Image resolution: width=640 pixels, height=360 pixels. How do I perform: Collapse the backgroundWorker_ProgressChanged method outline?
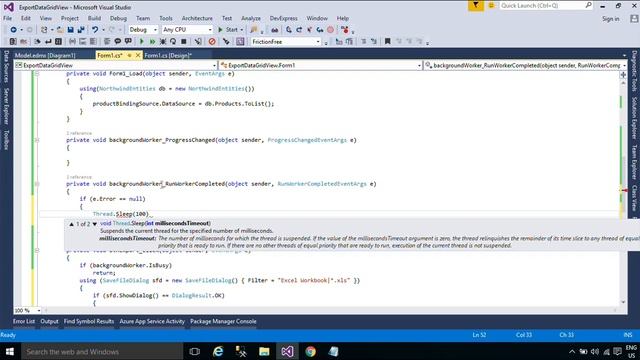coord(37,140)
